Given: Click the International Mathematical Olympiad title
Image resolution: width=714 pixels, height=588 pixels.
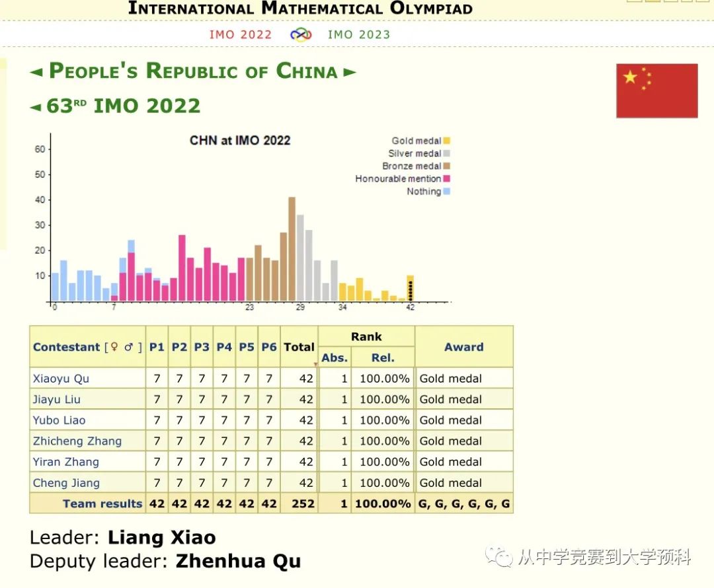Looking at the screenshot, I should [300, 8].
